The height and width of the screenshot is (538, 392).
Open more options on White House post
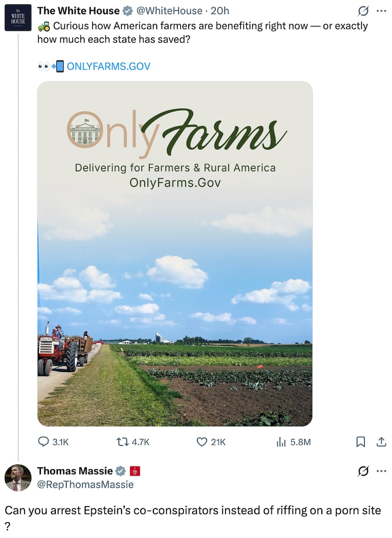click(x=381, y=11)
